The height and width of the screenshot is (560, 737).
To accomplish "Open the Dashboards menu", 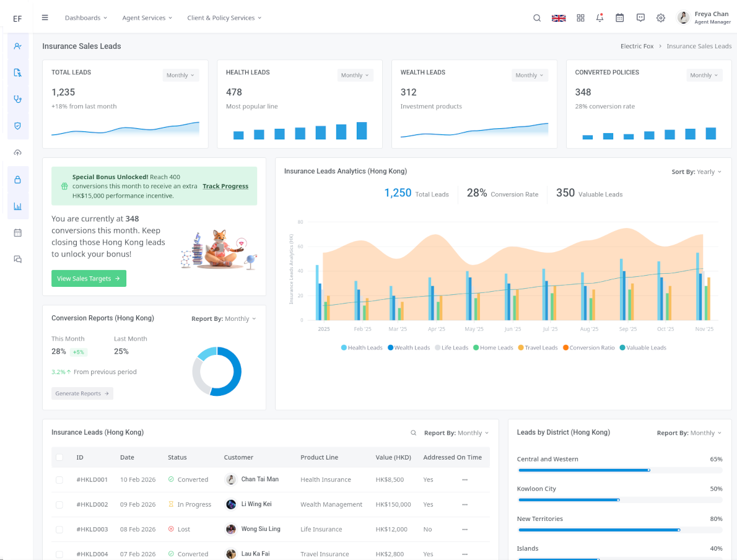I will [86, 18].
